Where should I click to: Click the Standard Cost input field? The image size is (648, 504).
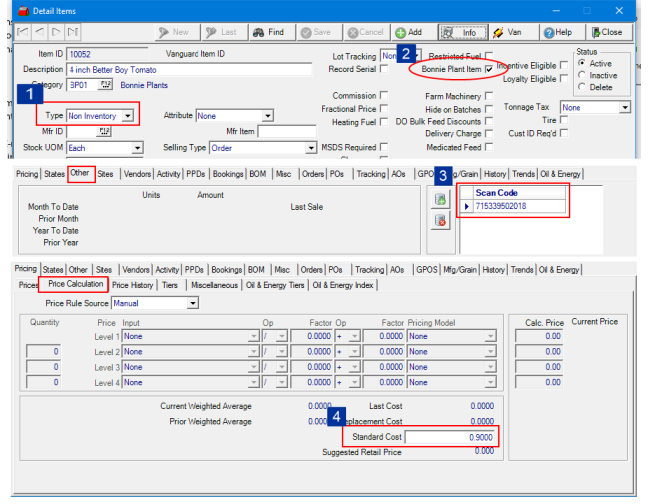450,438
